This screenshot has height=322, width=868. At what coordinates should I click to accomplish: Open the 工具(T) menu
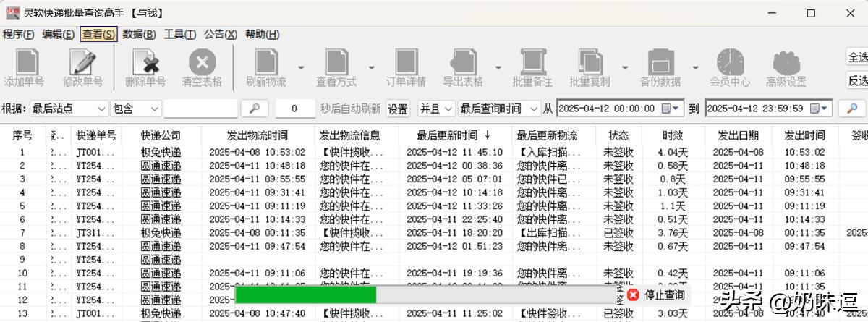click(179, 34)
